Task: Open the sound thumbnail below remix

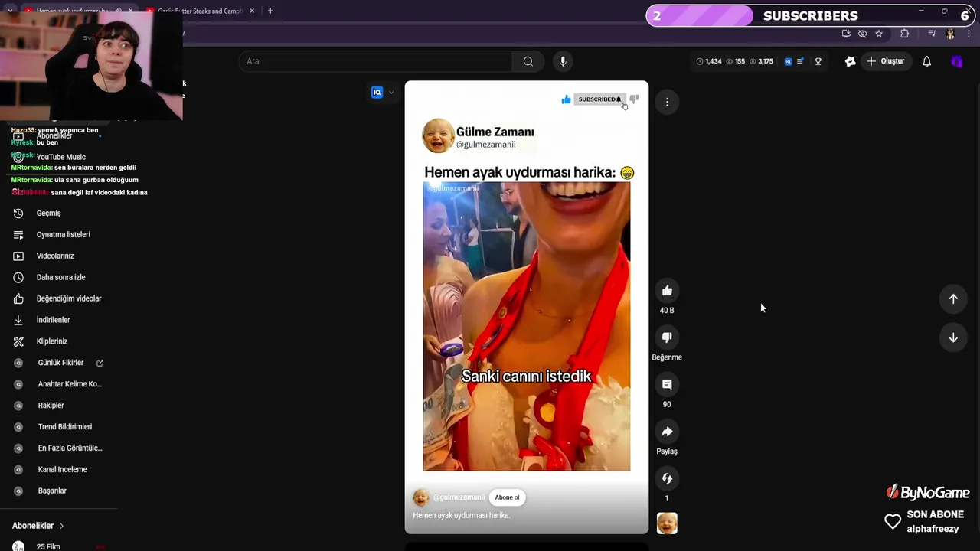Action: tap(667, 523)
